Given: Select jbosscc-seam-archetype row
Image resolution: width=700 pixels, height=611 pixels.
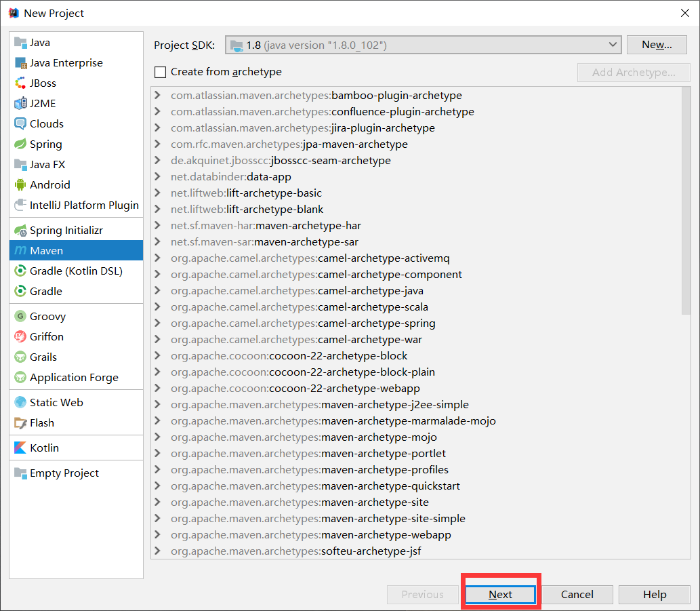Looking at the screenshot, I should [x=416, y=160].
